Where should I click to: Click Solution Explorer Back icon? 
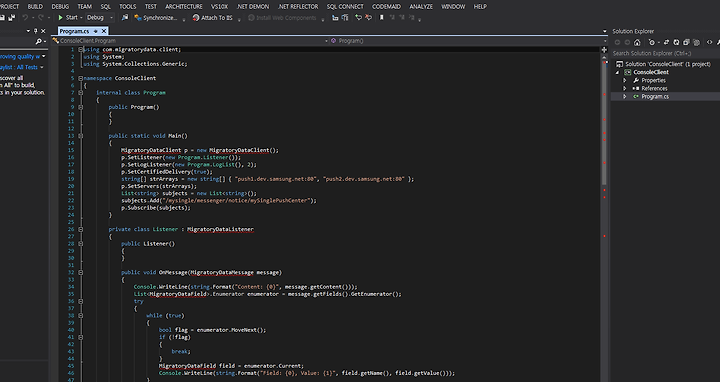click(618, 42)
